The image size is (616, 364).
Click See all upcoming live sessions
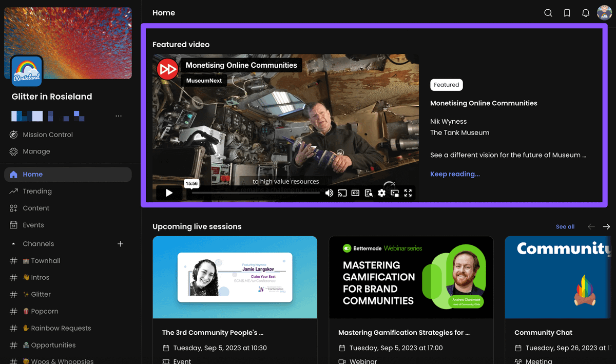pyautogui.click(x=565, y=226)
